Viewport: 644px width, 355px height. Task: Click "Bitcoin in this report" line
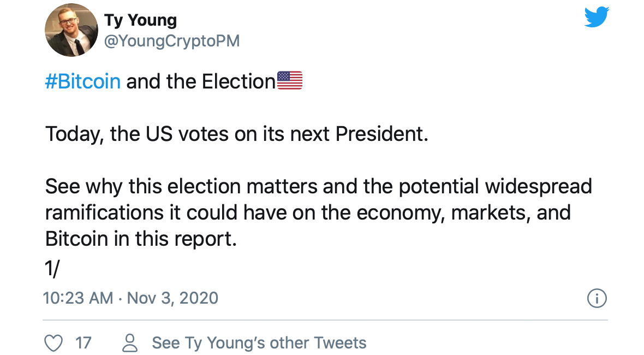[x=141, y=239]
